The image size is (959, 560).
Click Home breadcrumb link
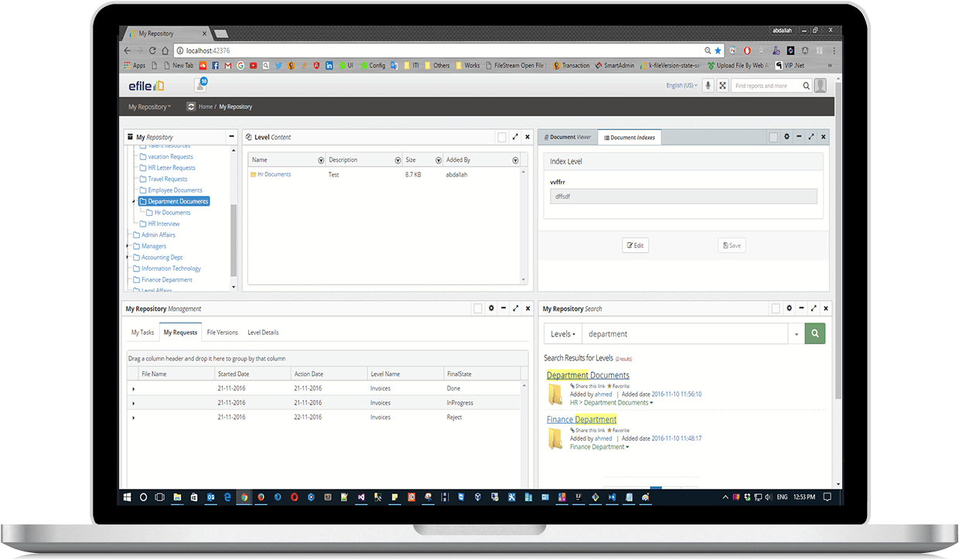[206, 107]
